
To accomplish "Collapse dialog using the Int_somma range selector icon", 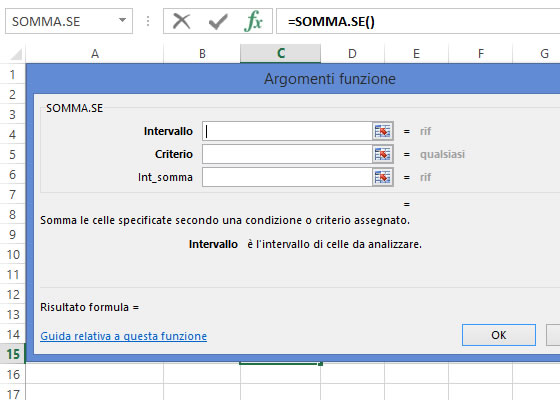I will [x=382, y=177].
